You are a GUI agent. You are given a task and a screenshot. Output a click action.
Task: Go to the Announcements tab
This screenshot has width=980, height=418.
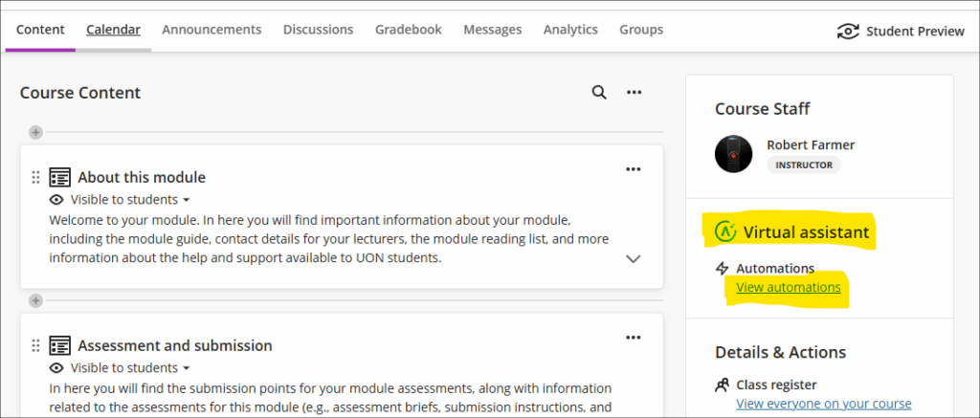point(212,30)
